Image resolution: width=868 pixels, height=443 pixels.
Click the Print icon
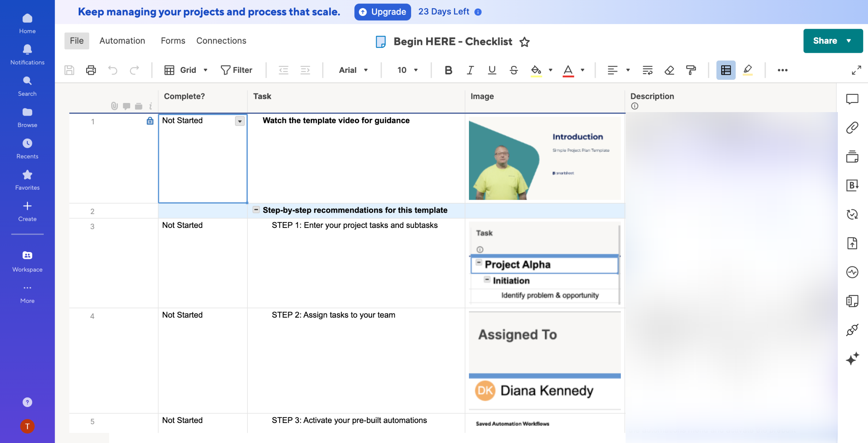pos(91,70)
